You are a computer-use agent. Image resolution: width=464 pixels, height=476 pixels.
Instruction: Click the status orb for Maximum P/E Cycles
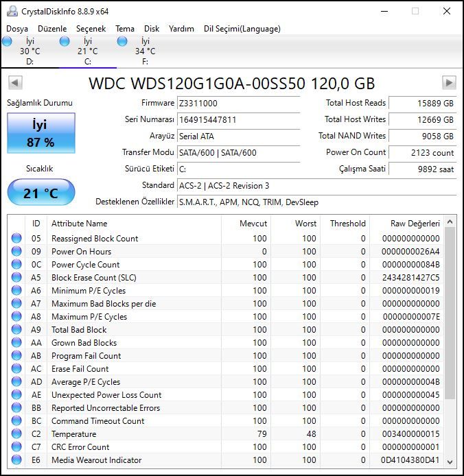(x=16, y=317)
